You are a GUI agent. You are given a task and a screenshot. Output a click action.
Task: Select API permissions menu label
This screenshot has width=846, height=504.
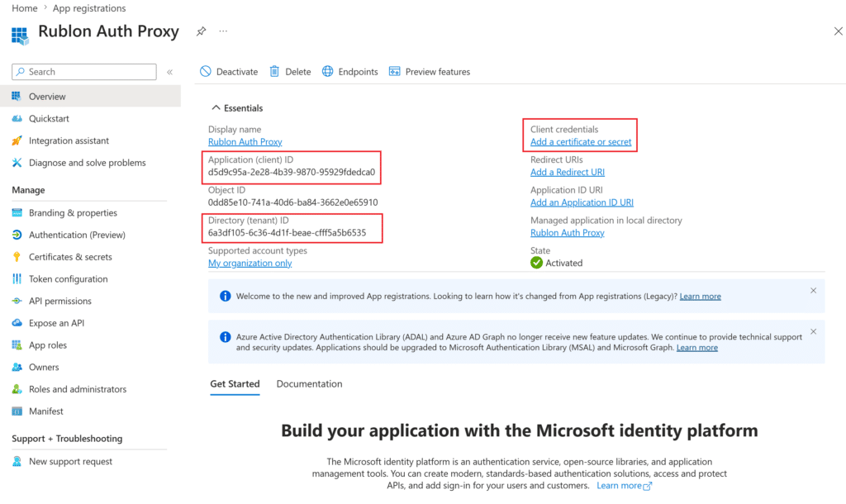pos(60,301)
